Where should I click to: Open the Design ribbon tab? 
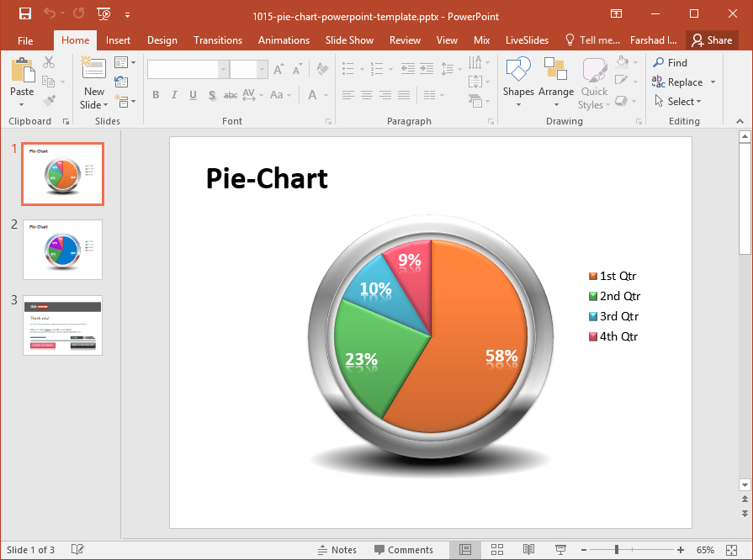click(162, 40)
